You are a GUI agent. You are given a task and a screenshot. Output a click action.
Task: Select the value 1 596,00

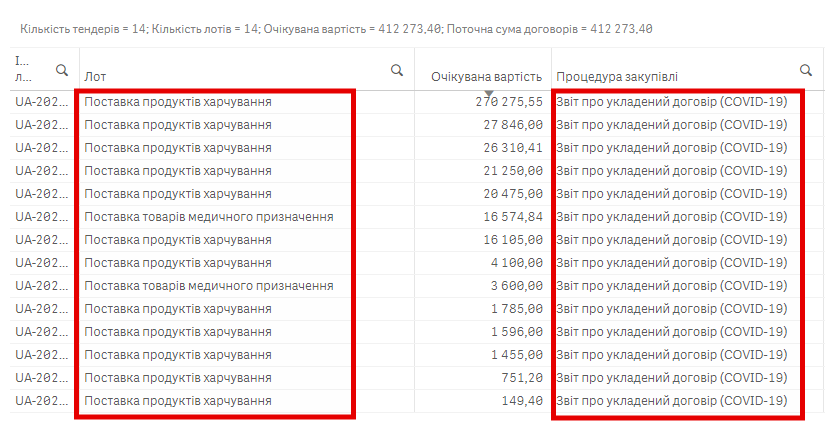517,332
